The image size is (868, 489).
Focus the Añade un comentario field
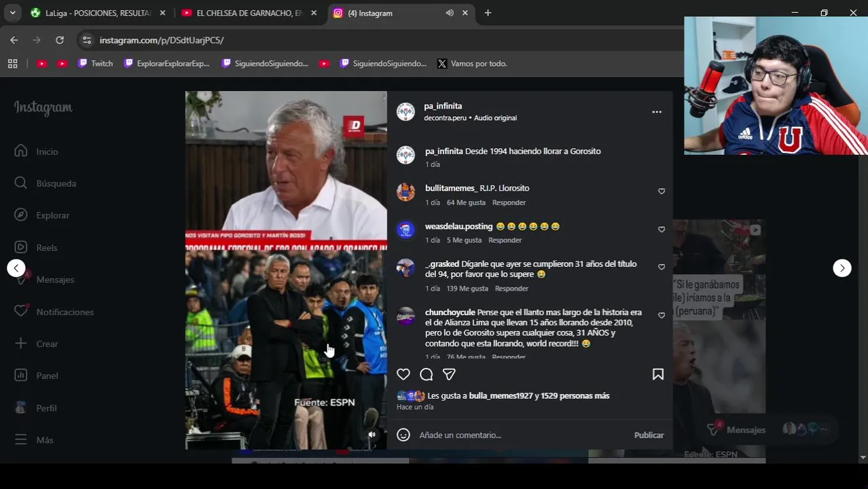523,435
